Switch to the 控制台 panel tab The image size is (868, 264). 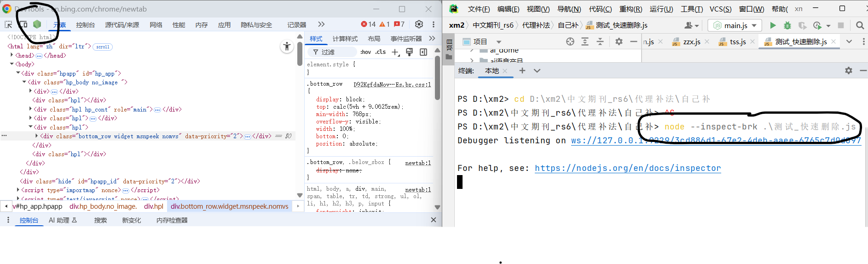[86, 25]
